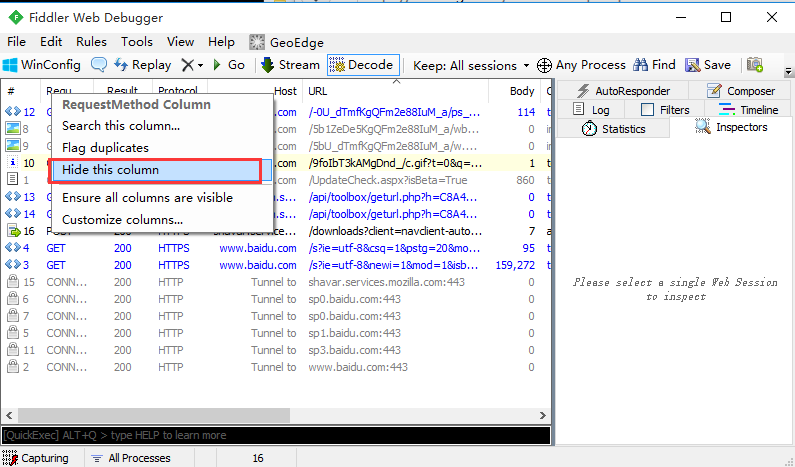795x467 pixels.
Task: Expand the toolbar overflow arrow
Action: tap(788, 71)
